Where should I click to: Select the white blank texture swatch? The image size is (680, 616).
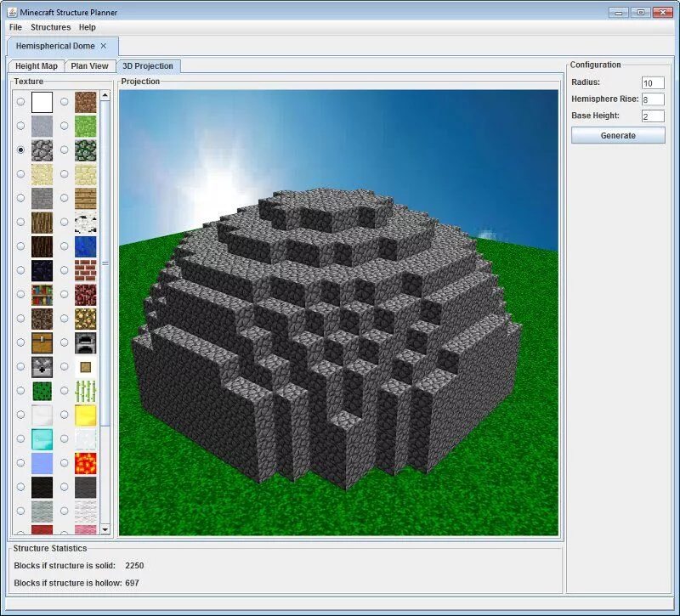(x=42, y=102)
